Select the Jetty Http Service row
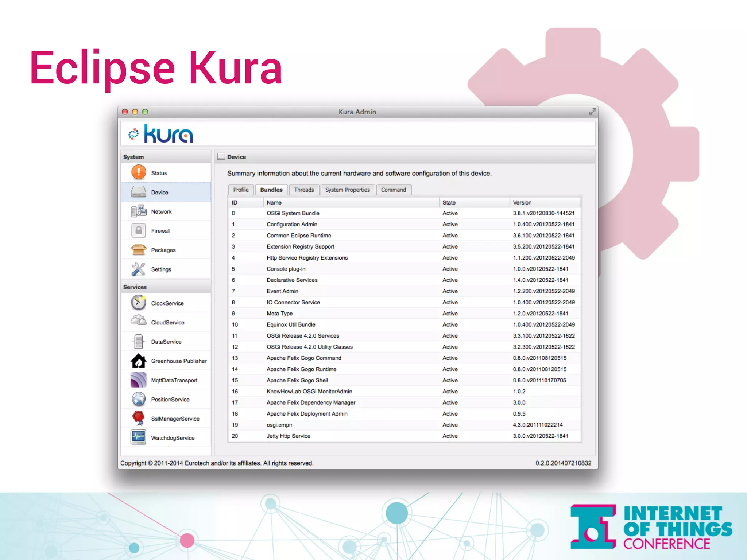 [288, 436]
